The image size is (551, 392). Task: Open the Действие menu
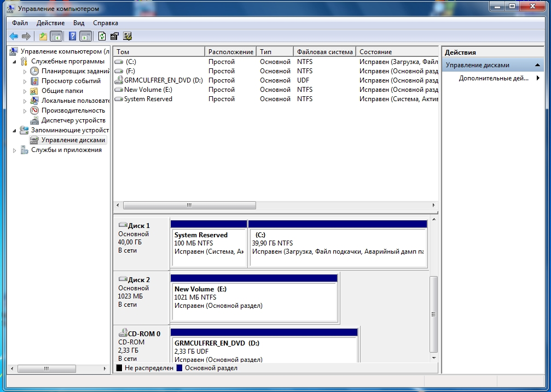pos(50,23)
